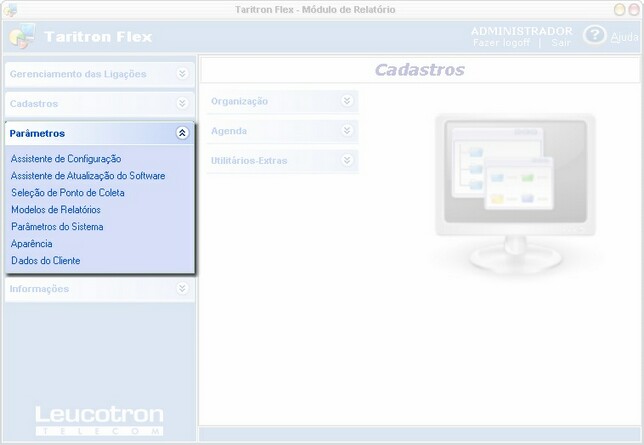This screenshot has width=644, height=445.
Task: Click the title bar application icon
Action: [x=10, y=10]
